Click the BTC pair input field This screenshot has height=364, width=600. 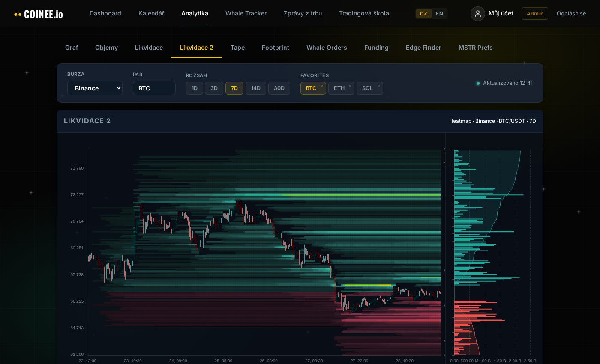[154, 88]
